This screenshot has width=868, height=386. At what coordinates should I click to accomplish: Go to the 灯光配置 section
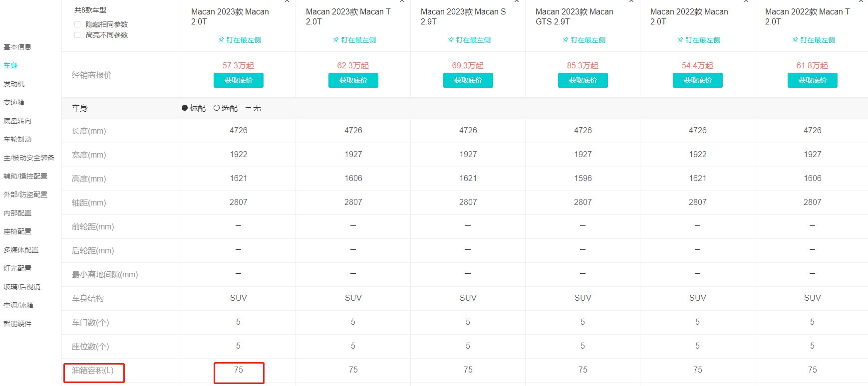[17, 268]
